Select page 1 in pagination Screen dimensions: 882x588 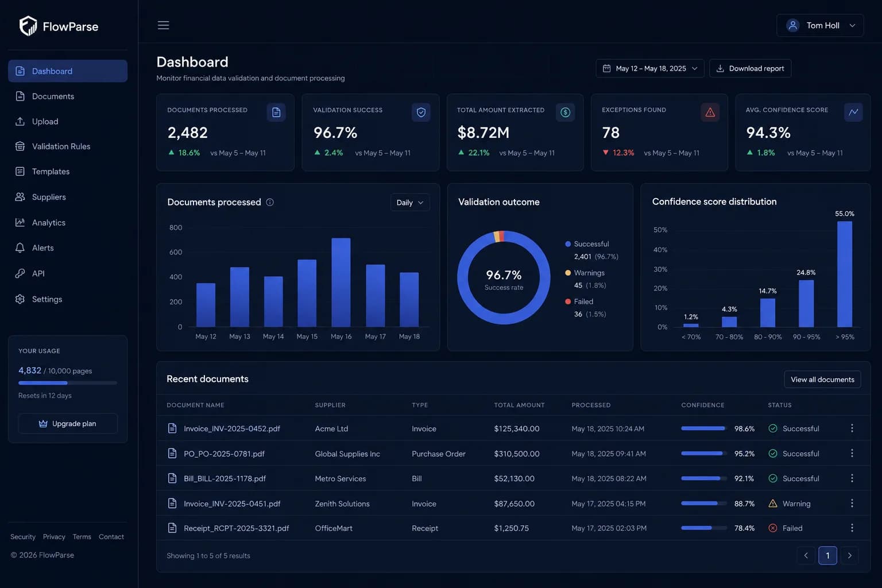tap(827, 555)
